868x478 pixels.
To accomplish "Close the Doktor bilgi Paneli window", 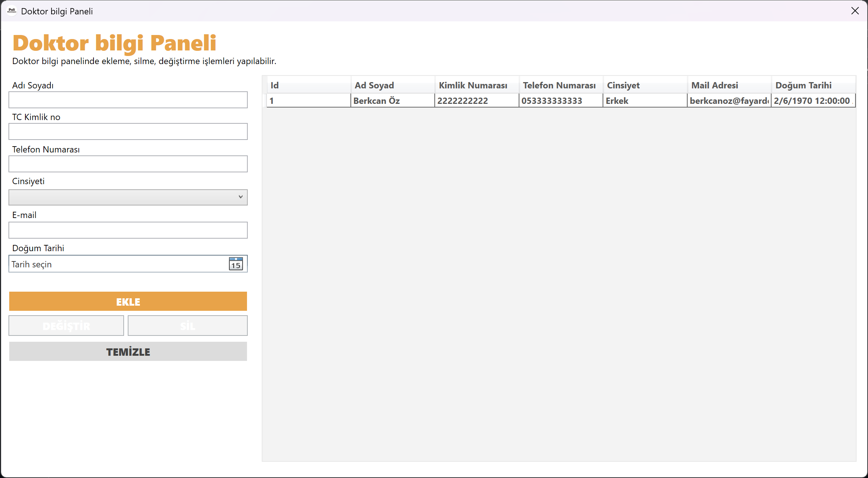I will [855, 11].
